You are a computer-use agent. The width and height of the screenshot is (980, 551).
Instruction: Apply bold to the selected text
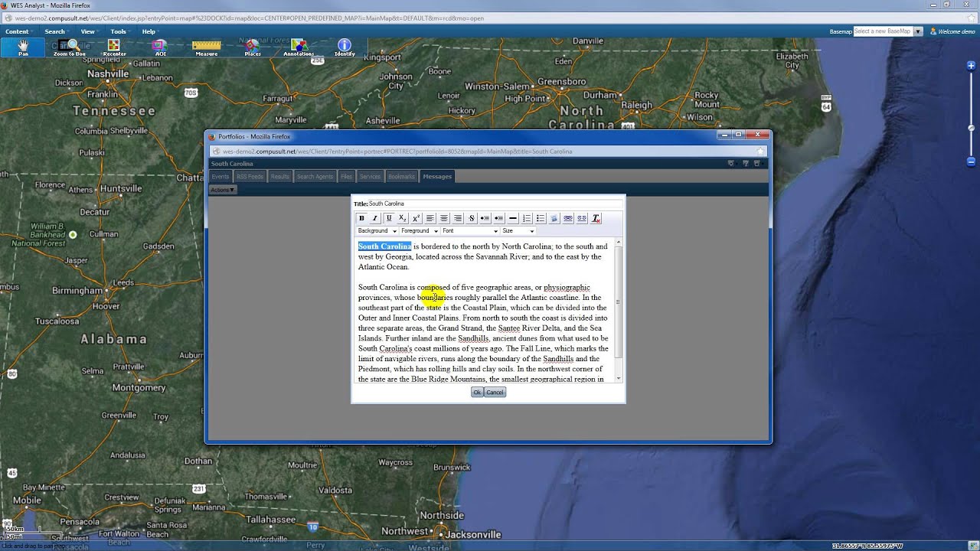pyautogui.click(x=361, y=218)
